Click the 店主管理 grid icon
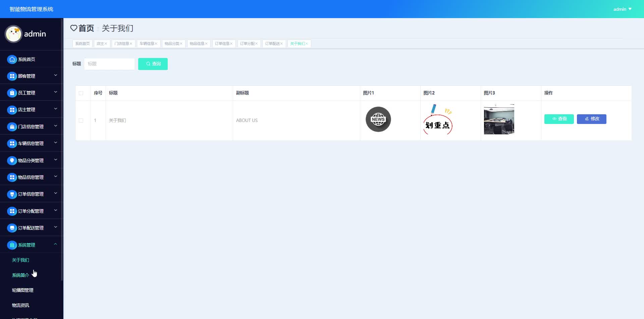This screenshot has height=319, width=644. point(12,110)
